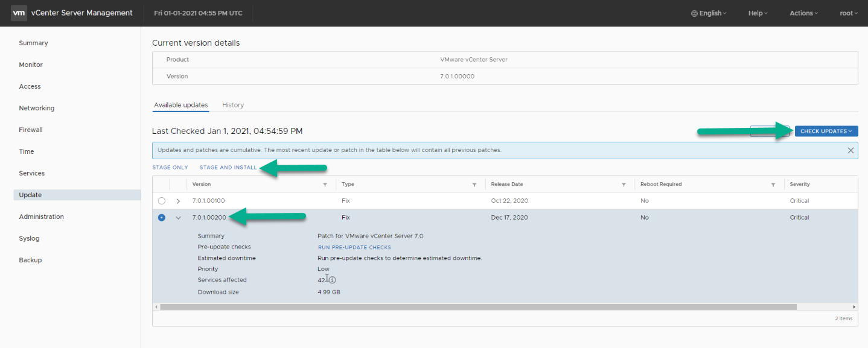Go to Services in the sidebar

tap(32, 173)
